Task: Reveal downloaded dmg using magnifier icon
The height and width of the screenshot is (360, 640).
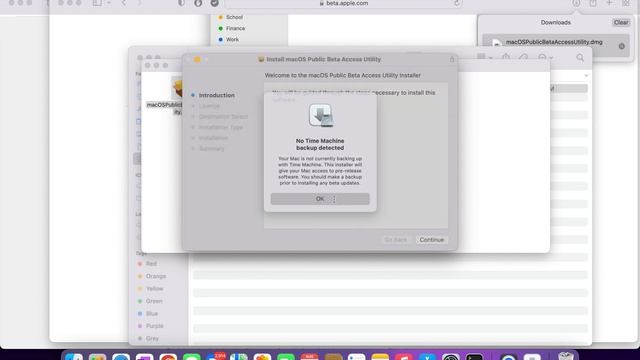Action: tap(622, 47)
